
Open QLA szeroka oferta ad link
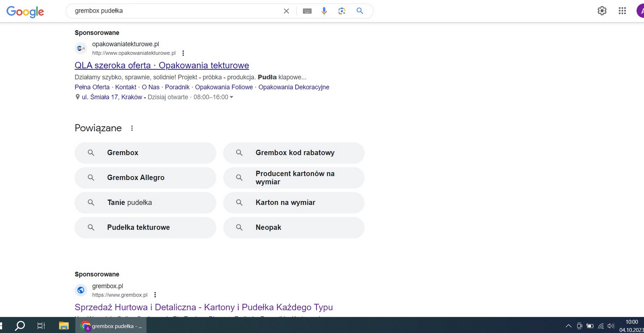[162, 65]
